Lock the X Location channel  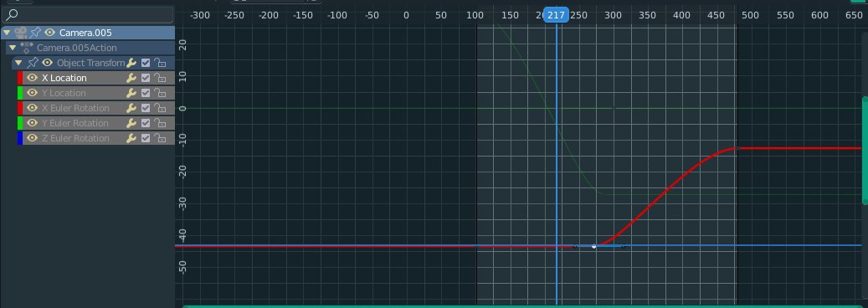click(x=160, y=78)
